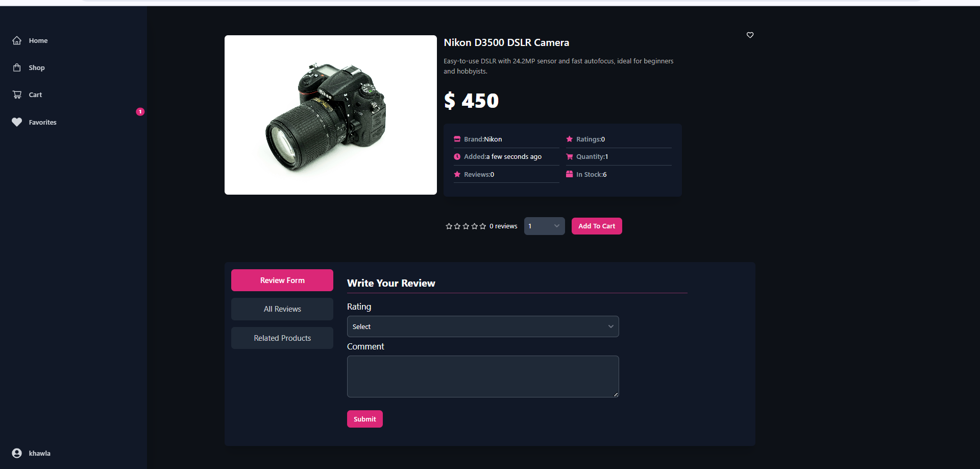The image size is (980, 469).
Task: Open Favorites from the sidebar heart icon
Action: 16,122
